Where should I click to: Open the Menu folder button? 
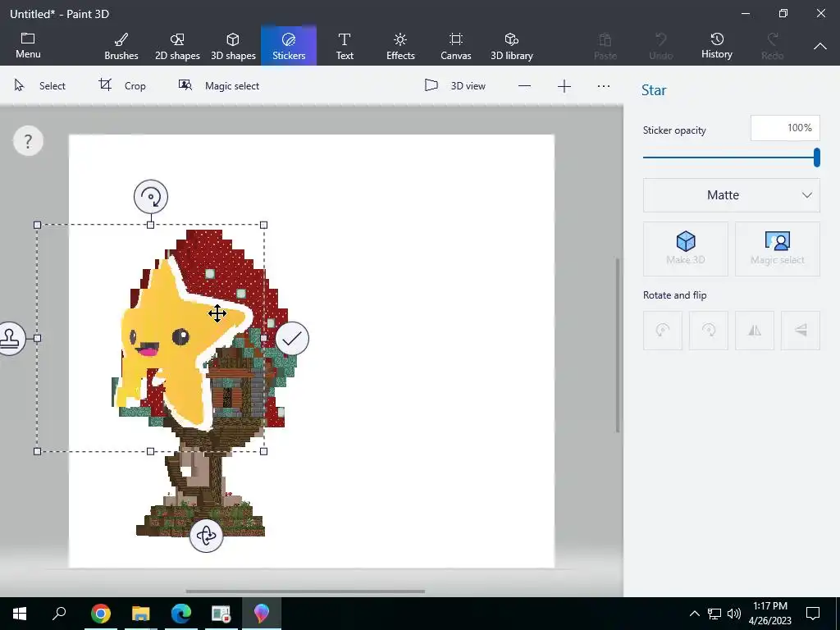click(x=28, y=46)
